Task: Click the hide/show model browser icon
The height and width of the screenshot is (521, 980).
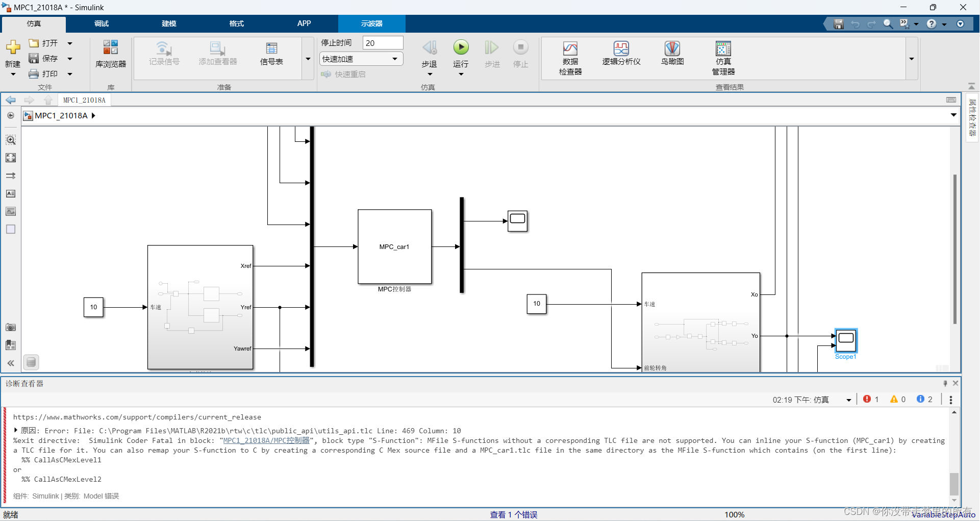Action: tap(11, 115)
